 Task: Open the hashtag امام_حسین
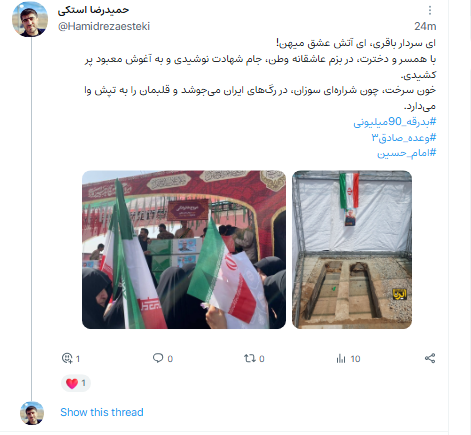406,153
